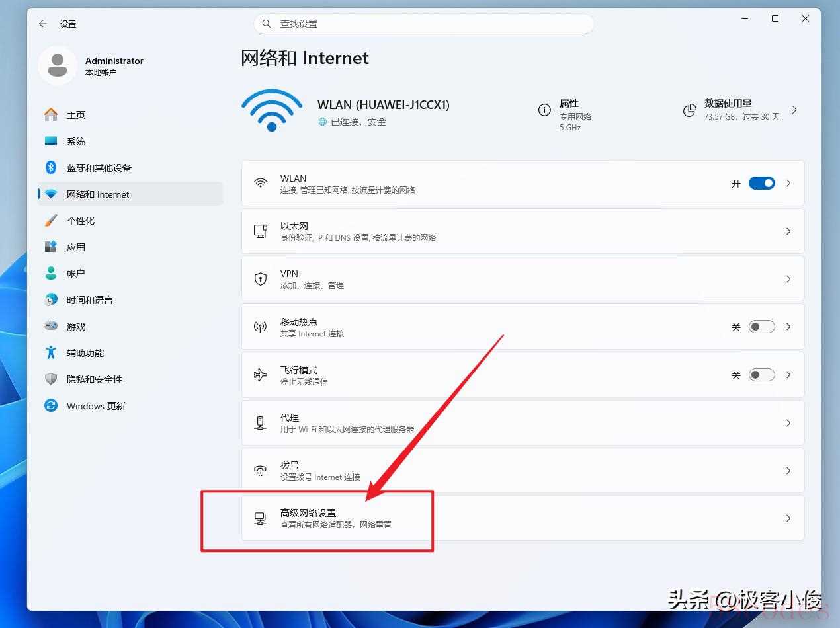
Task: Select Accessibility in the sidebar
Action: (x=85, y=353)
